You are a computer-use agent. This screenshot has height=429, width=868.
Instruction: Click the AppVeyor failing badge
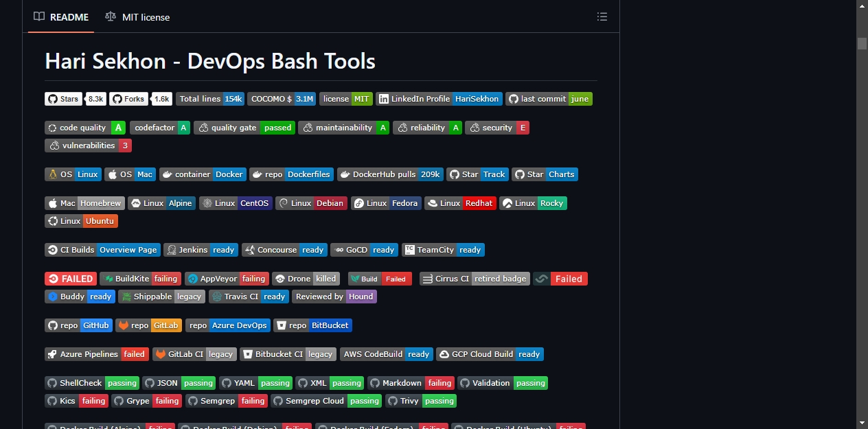pyautogui.click(x=227, y=279)
